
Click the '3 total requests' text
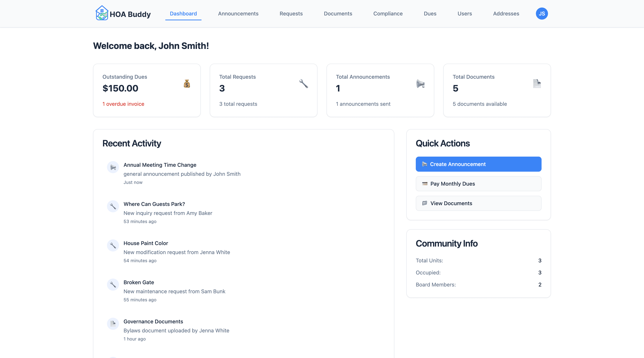(238, 104)
